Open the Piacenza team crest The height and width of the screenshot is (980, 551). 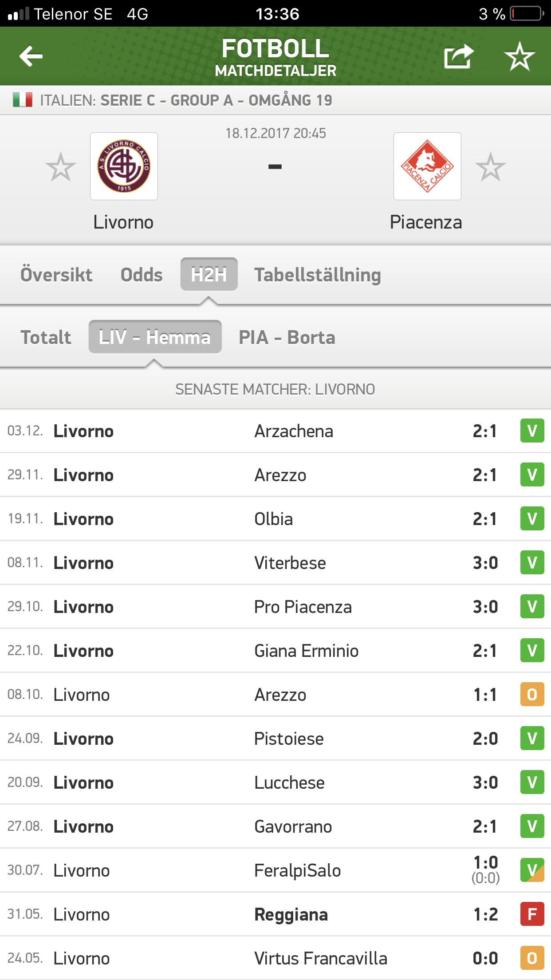(427, 166)
